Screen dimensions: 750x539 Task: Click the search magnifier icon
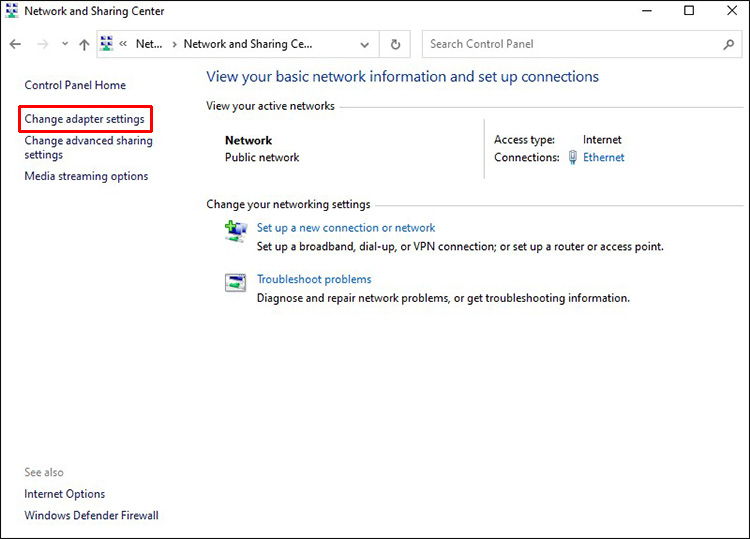(728, 44)
